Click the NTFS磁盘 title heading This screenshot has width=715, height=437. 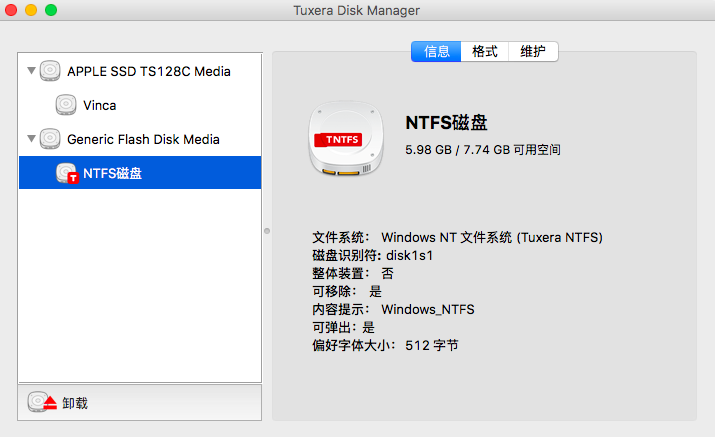(446, 123)
